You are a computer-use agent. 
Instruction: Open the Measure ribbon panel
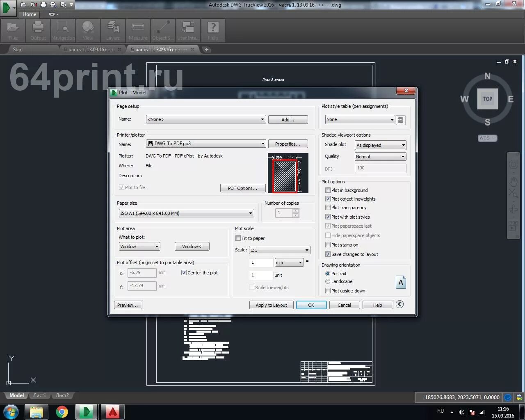coord(138,30)
